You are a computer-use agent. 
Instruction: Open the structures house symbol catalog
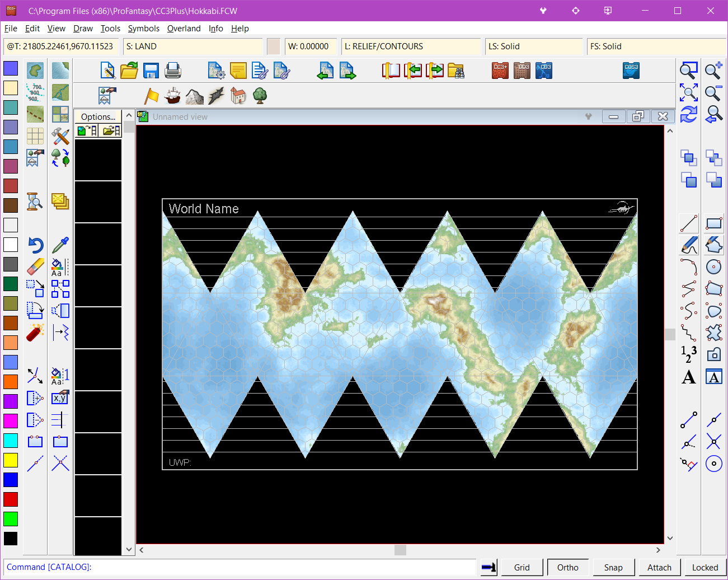(238, 96)
